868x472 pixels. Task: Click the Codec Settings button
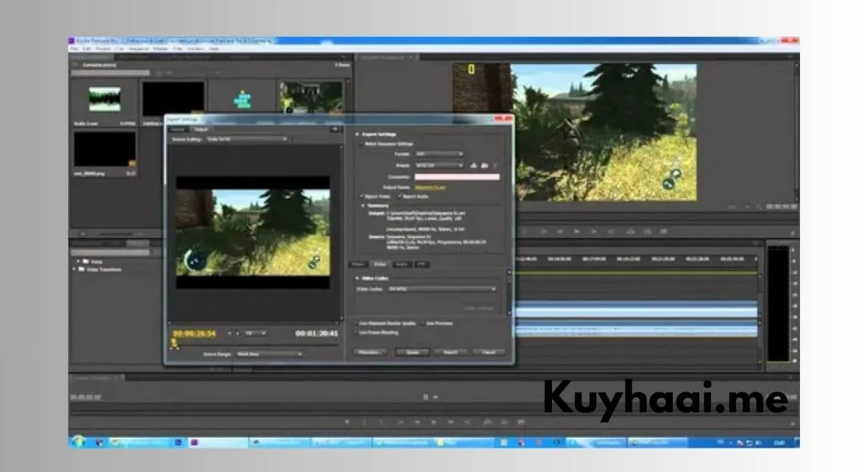(x=479, y=307)
